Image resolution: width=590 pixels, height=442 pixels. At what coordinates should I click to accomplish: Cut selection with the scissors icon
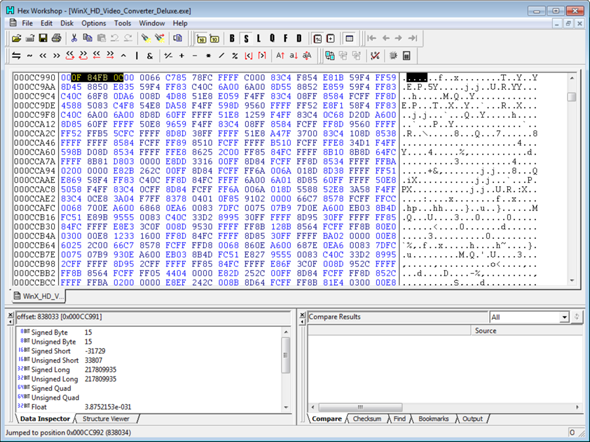pos(74,38)
